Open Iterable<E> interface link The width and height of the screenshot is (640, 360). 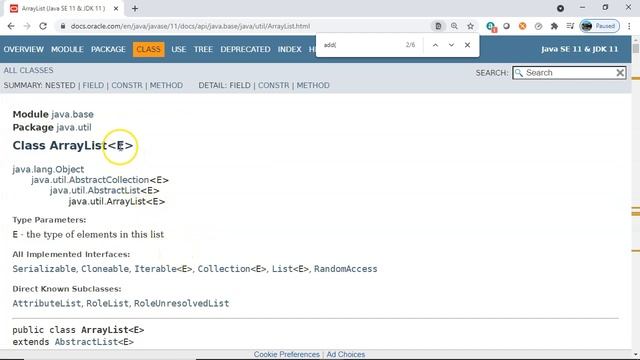163,269
